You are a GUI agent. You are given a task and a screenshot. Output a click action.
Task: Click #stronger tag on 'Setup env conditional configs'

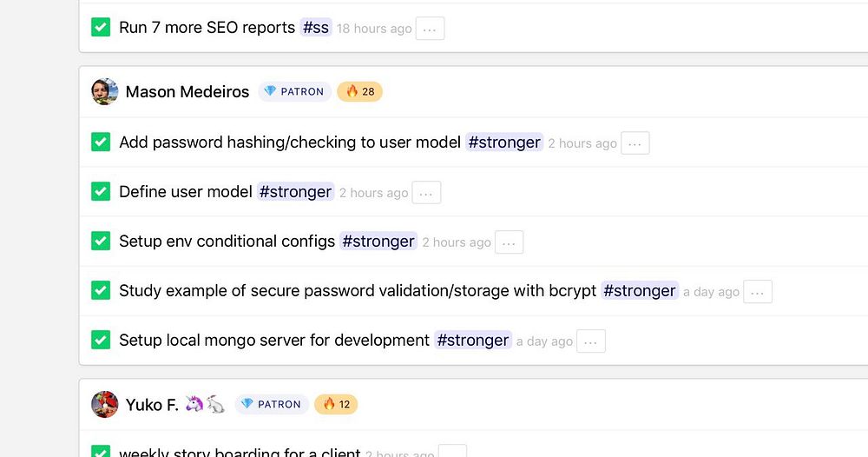click(x=378, y=242)
